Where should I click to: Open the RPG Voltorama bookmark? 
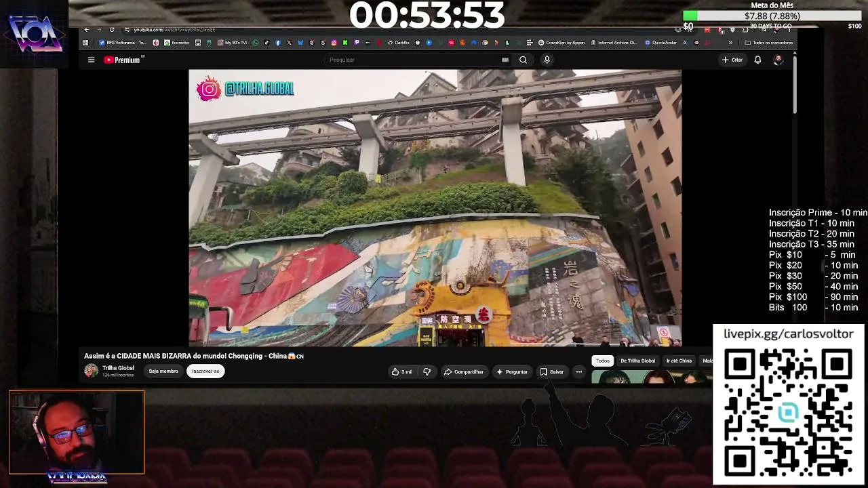point(122,43)
